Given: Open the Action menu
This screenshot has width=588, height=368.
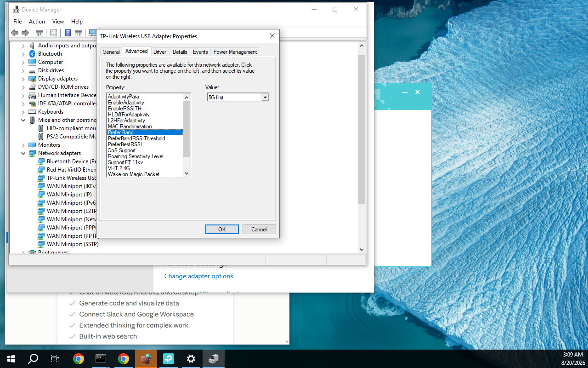Looking at the screenshot, I should [x=37, y=22].
